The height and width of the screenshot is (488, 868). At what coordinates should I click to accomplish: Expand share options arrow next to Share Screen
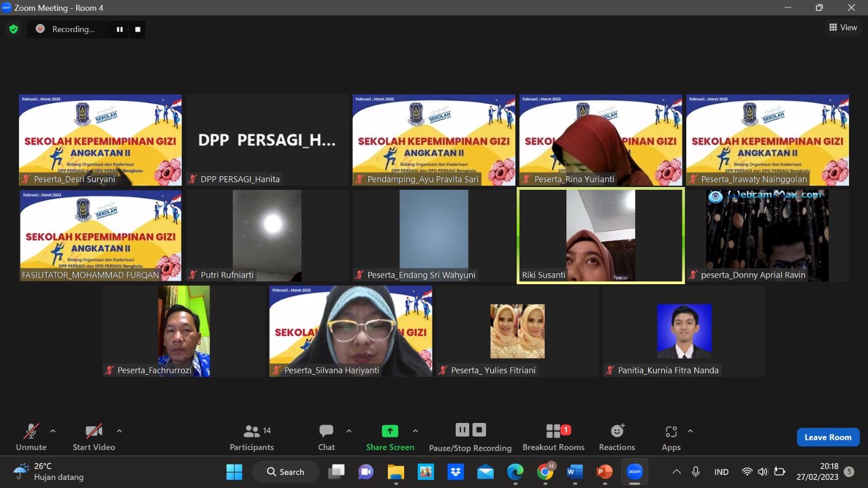pos(415,431)
